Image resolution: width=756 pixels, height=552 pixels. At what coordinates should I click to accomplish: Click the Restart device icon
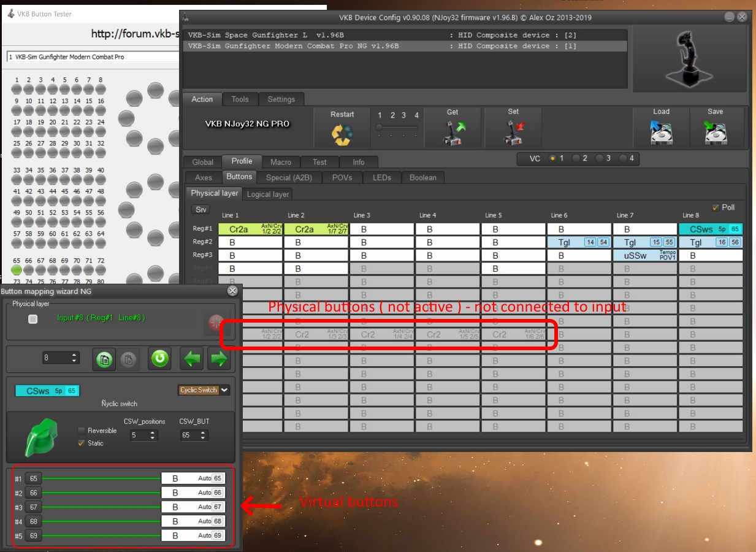[x=342, y=135]
